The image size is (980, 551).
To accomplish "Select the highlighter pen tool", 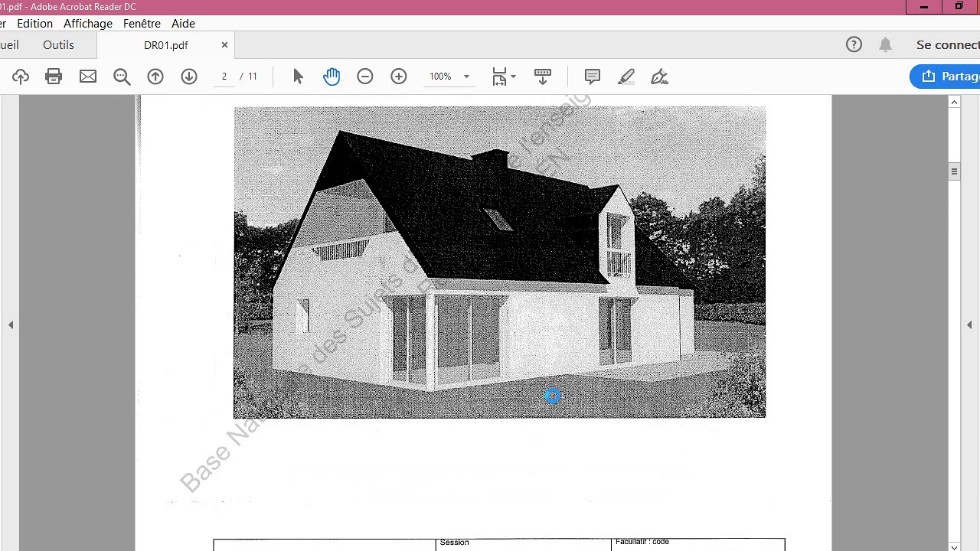I will [626, 77].
